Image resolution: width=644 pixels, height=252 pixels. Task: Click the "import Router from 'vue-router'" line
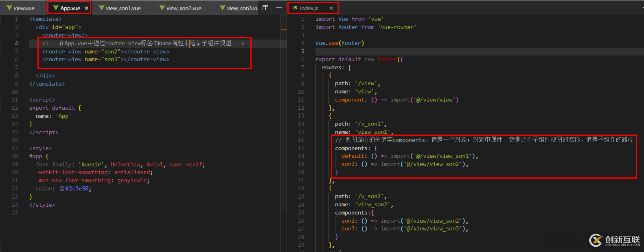pyautogui.click(x=366, y=27)
